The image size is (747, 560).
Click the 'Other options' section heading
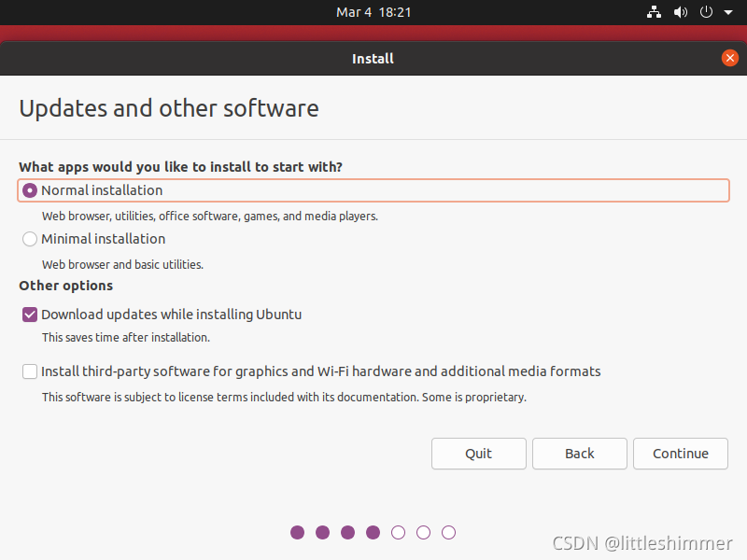point(65,286)
